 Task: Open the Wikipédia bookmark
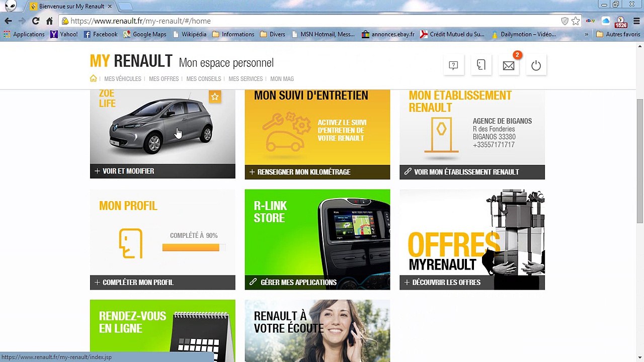coord(189,34)
